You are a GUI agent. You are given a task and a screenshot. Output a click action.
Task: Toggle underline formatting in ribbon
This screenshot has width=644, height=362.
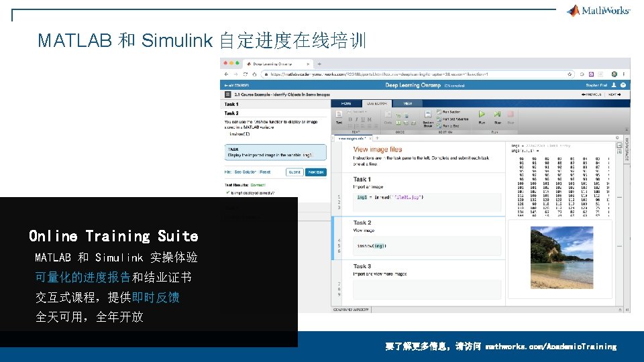click(363, 119)
